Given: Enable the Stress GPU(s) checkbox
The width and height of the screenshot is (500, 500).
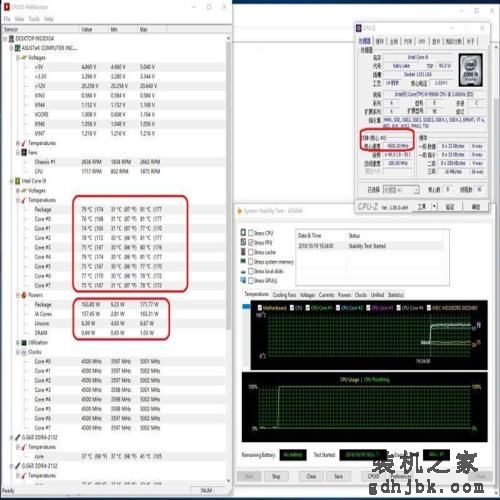Looking at the screenshot, I should [251, 281].
